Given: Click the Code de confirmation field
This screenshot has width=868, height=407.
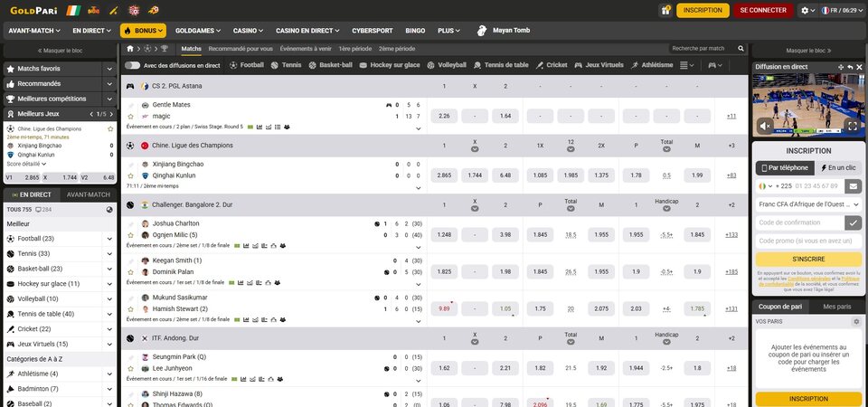Looking at the screenshot, I should (x=800, y=222).
